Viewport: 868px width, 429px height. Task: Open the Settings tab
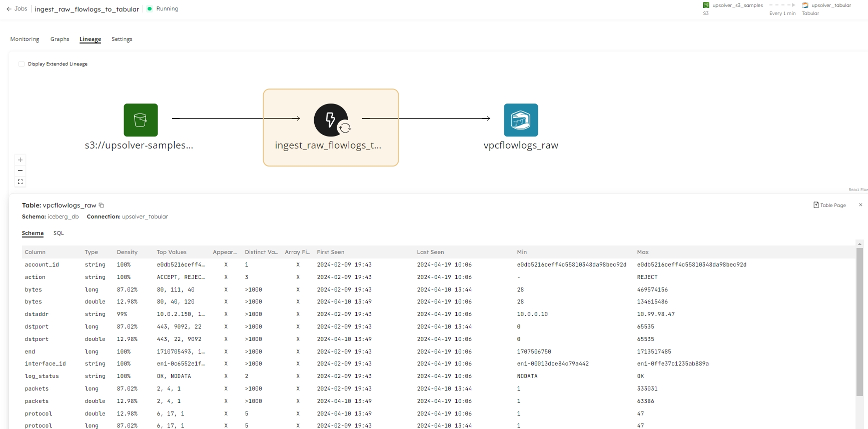[122, 39]
